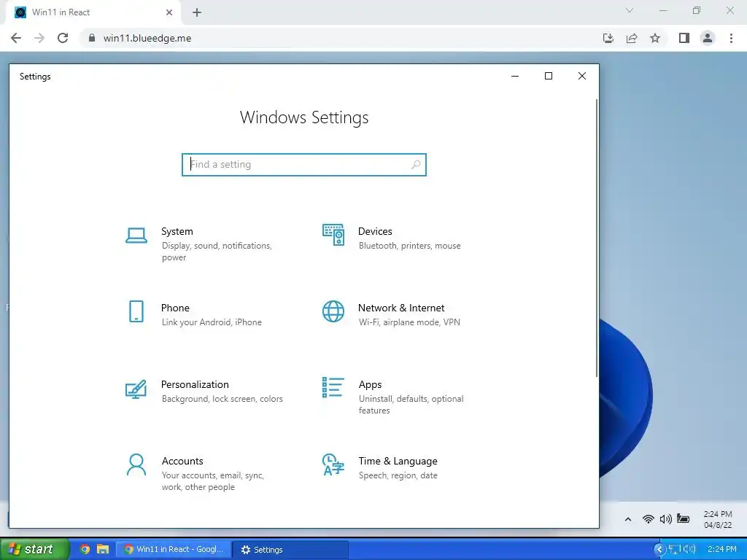Image resolution: width=747 pixels, height=560 pixels.
Task: Click the Personalization monitor-and-brush icon
Action: [x=136, y=389]
